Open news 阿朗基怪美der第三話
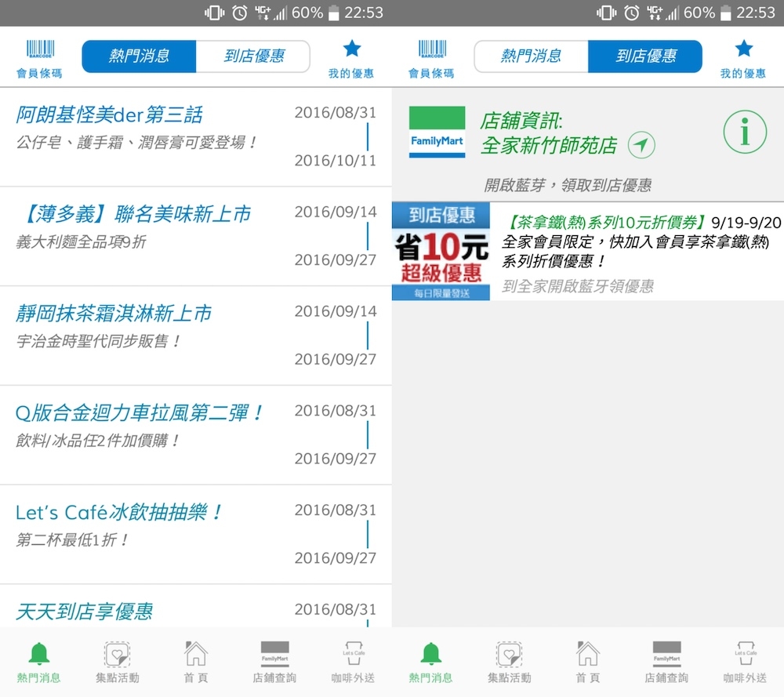This screenshot has height=697, width=784. tap(195, 137)
